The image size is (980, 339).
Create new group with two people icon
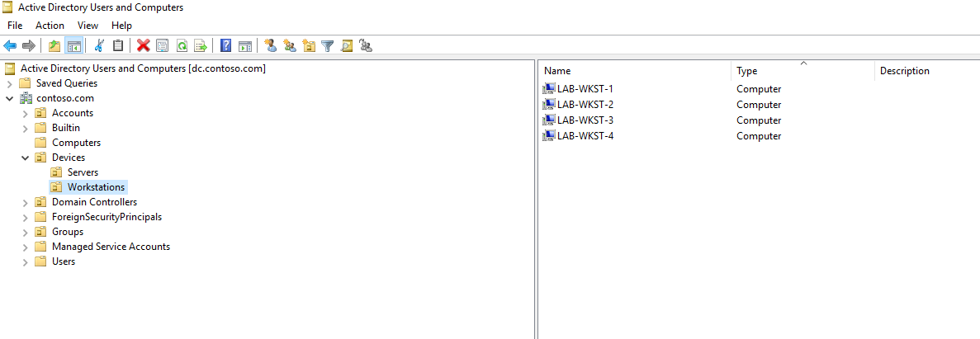click(289, 45)
